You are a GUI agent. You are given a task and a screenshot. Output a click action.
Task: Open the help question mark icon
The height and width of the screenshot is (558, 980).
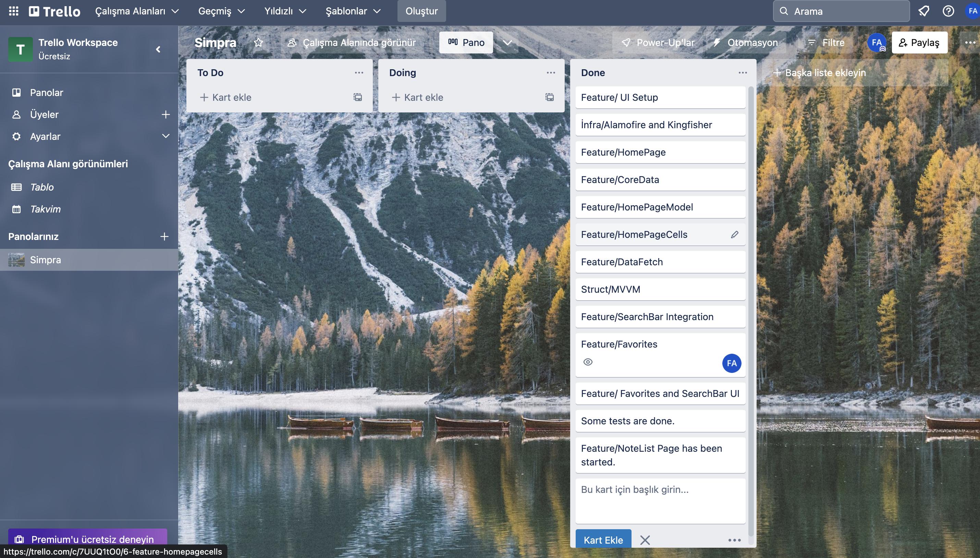point(948,11)
